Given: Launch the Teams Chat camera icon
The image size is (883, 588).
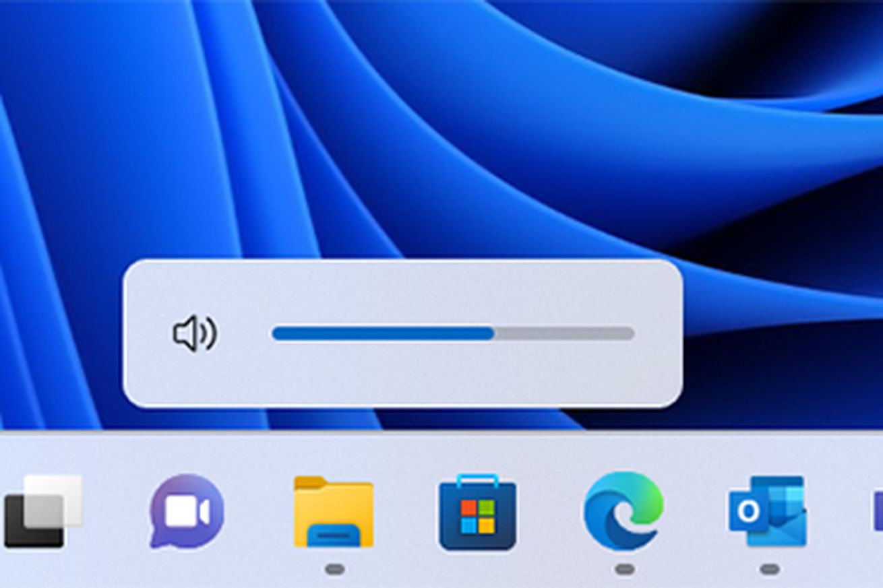Looking at the screenshot, I should (x=187, y=512).
